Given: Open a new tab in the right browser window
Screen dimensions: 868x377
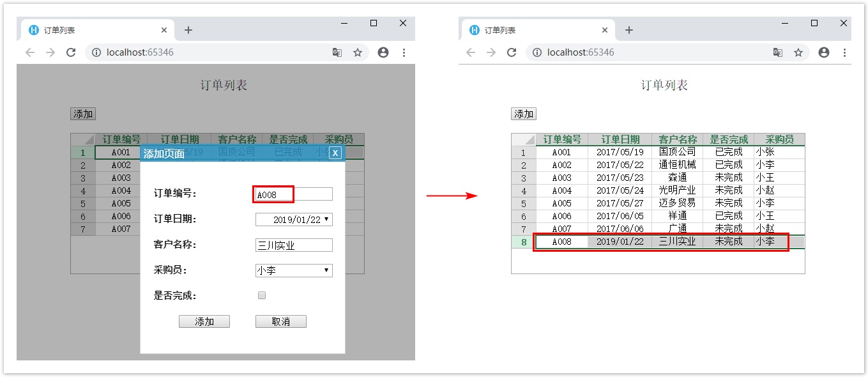Looking at the screenshot, I should [x=629, y=30].
